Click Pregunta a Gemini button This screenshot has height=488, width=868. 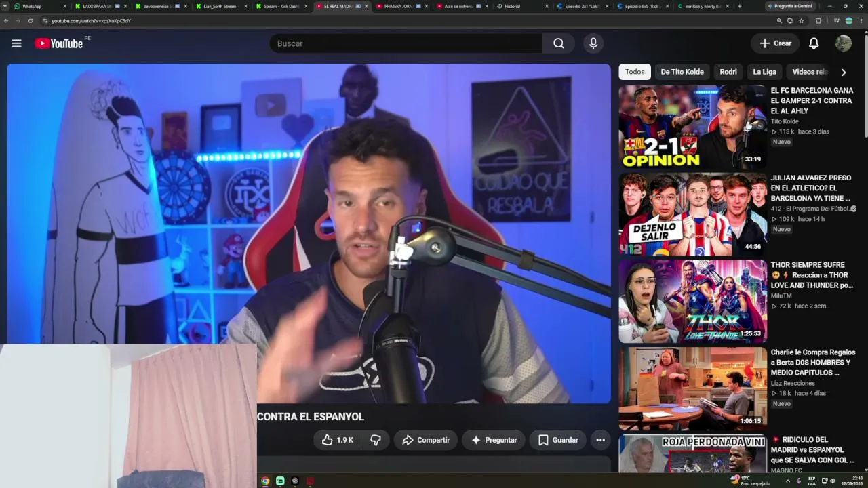[789, 6]
